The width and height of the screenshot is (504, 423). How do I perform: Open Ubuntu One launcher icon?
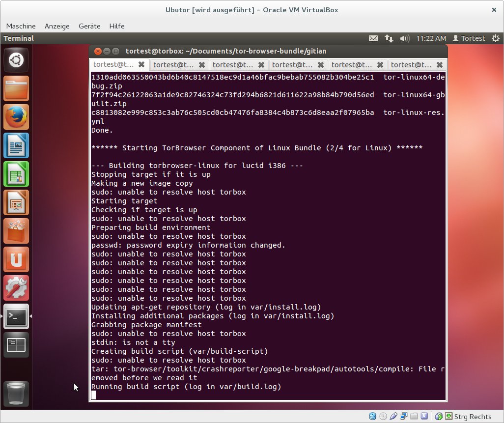(x=16, y=259)
